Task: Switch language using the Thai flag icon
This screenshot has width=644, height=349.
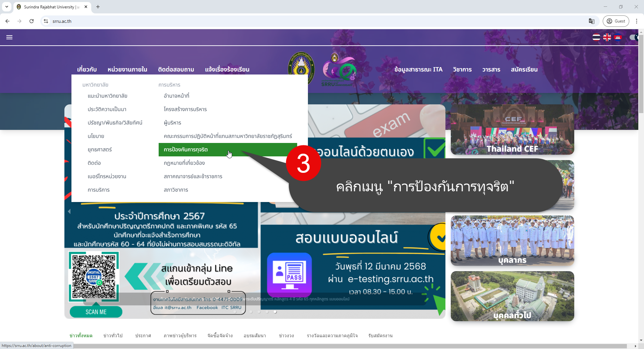Action: (596, 37)
